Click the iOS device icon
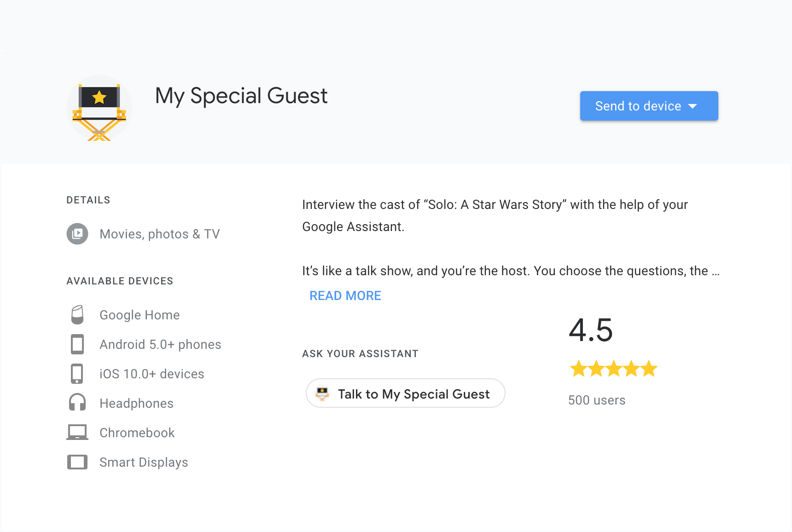Viewport: 792px width, 532px height. pyautogui.click(x=77, y=374)
